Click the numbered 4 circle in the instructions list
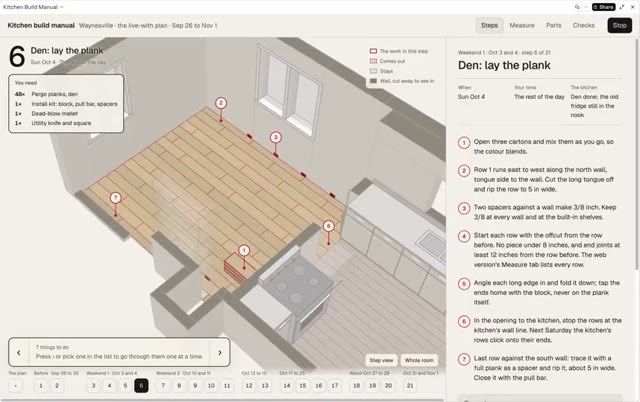 (x=464, y=236)
